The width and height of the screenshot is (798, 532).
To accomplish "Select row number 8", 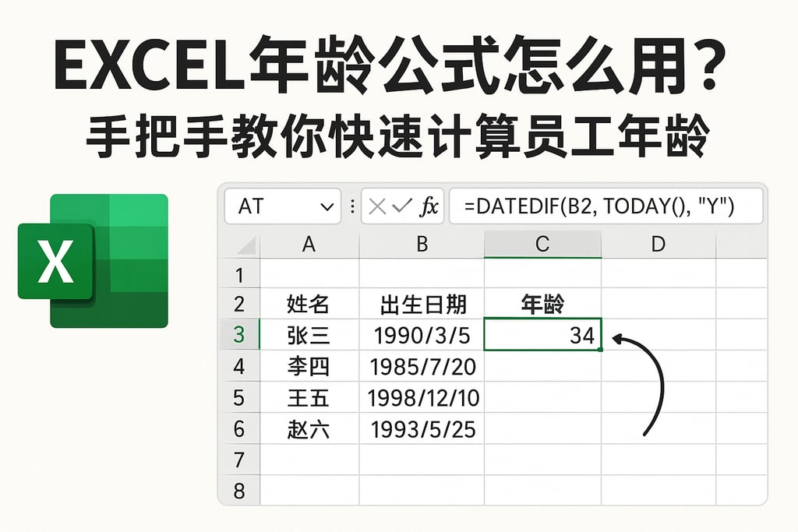I will click(x=240, y=491).
